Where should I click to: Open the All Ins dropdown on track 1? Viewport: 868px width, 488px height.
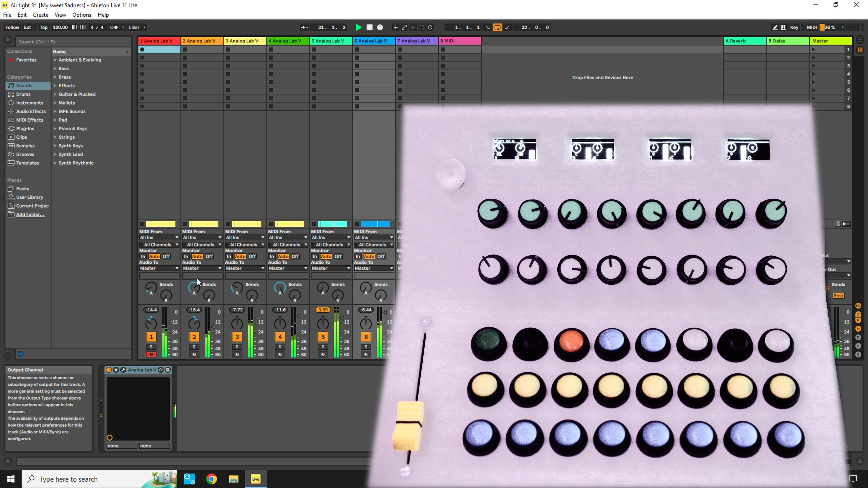pyautogui.click(x=159, y=237)
